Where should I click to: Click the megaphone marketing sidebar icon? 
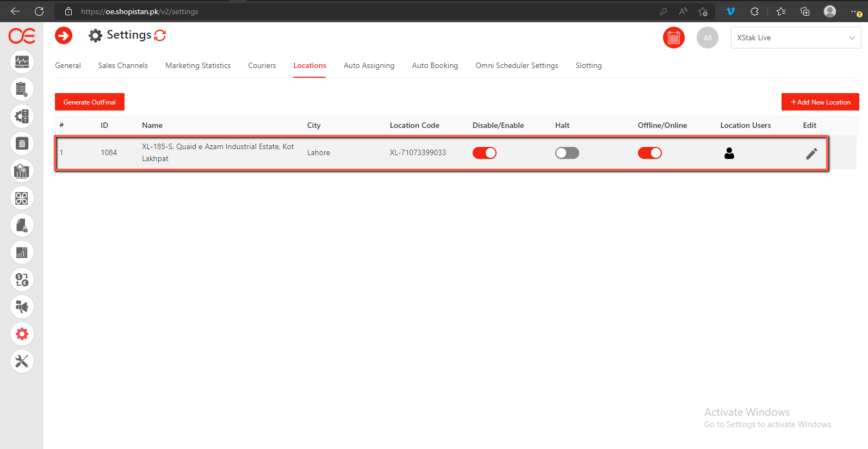(x=22, y=306)
